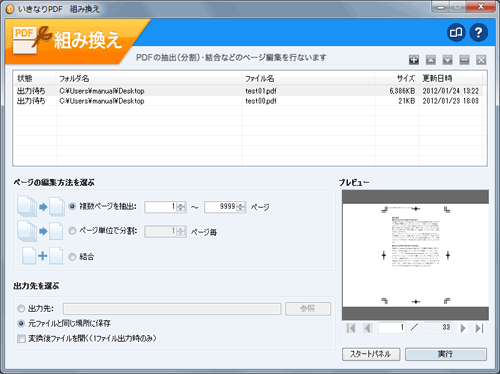Enable 変換後ファイルを開く checkbox
The height and width of the screenshot is (374, 500).
[x=21, y=339]
